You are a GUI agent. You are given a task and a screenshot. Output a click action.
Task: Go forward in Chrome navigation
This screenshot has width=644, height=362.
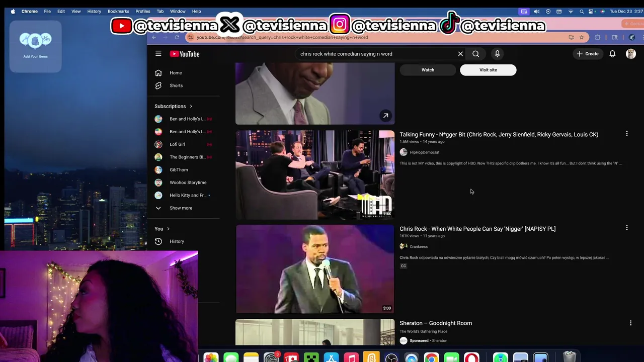pyautogui.click(x=165, y=37)
